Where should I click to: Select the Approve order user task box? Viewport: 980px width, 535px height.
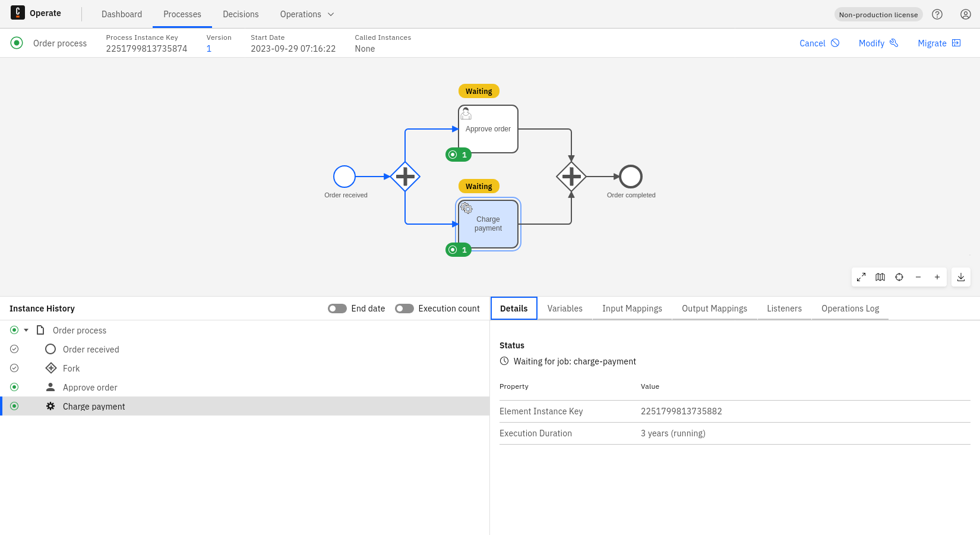pyautogui.click(x=488, y=129)
